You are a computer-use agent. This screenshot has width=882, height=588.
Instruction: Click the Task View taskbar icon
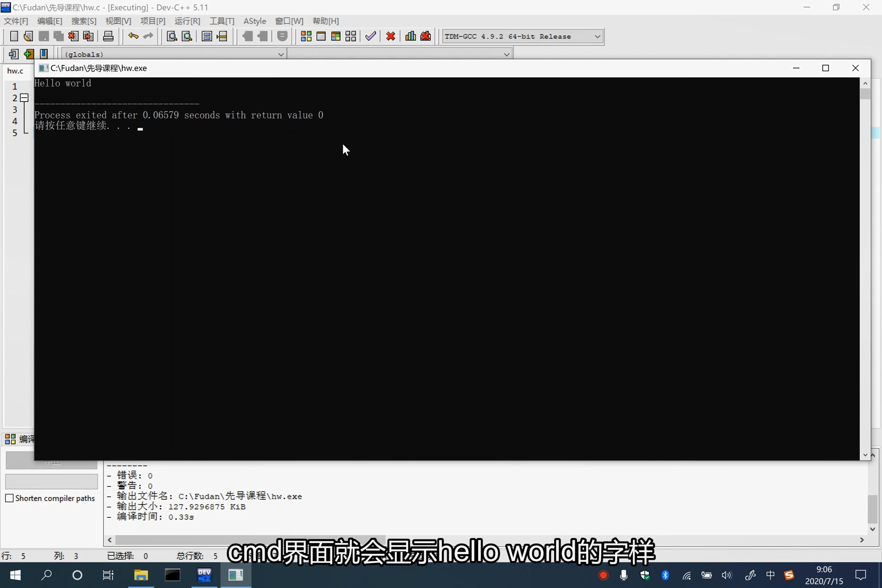click(x=108, y=575)
